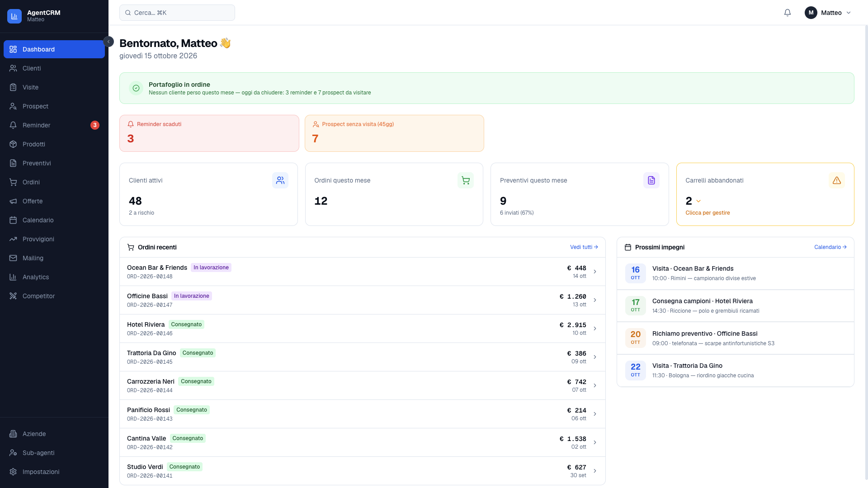The width and height of the screenshot is (868, 488).
Task: Click the notifications bell icon
Action: [x=788, y=13]
